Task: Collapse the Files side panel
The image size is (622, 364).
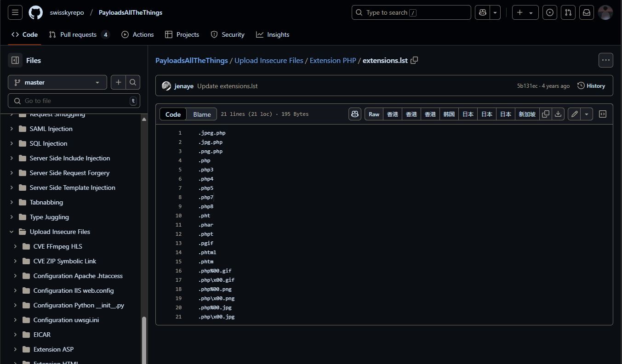Action: 15,60
